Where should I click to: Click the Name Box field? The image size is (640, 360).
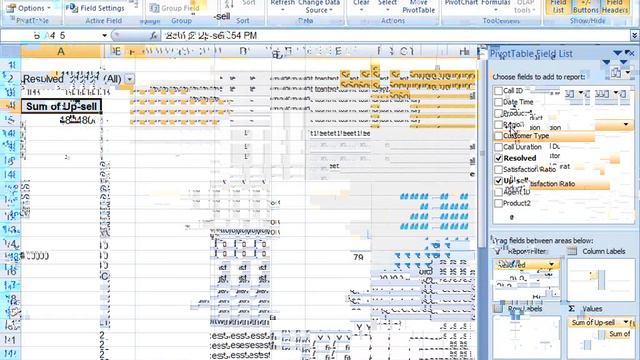pyautogui.click(x=51, y=36)
